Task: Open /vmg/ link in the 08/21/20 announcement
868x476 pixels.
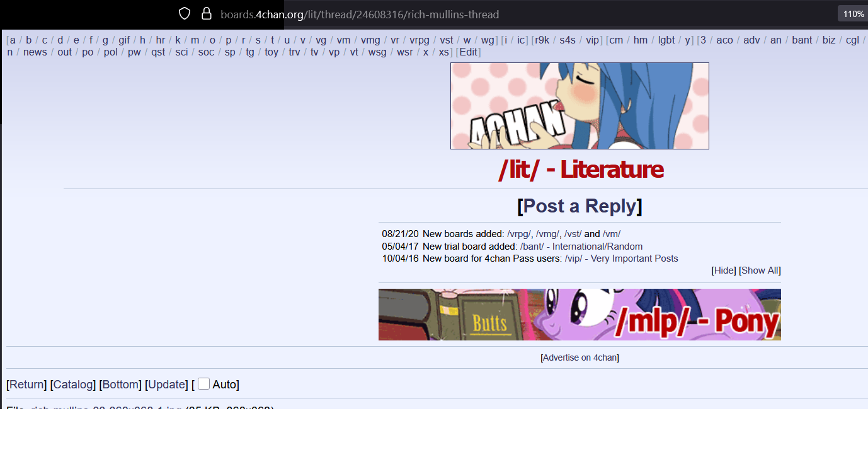Action: pyautogui.click(x=547, y=234)
